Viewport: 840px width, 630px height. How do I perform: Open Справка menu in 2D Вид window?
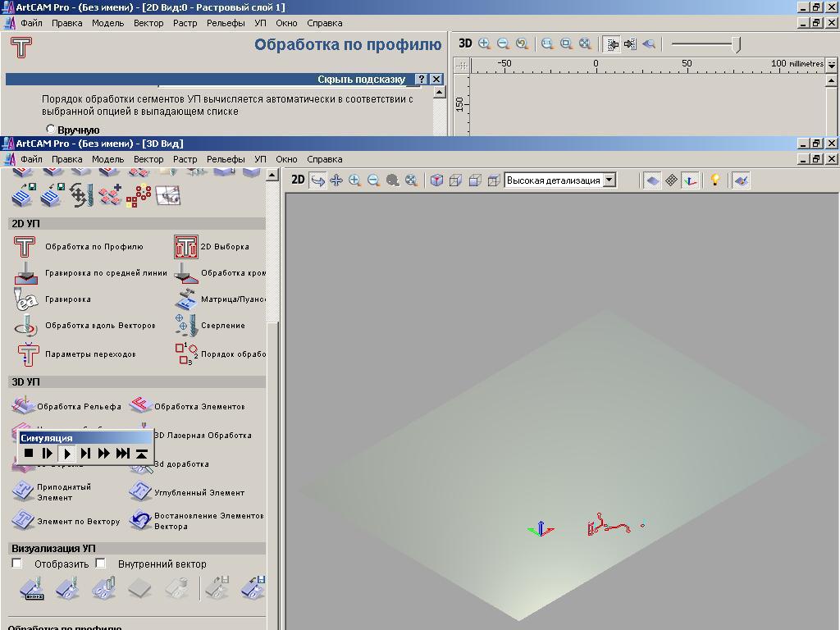click(325, 23)
